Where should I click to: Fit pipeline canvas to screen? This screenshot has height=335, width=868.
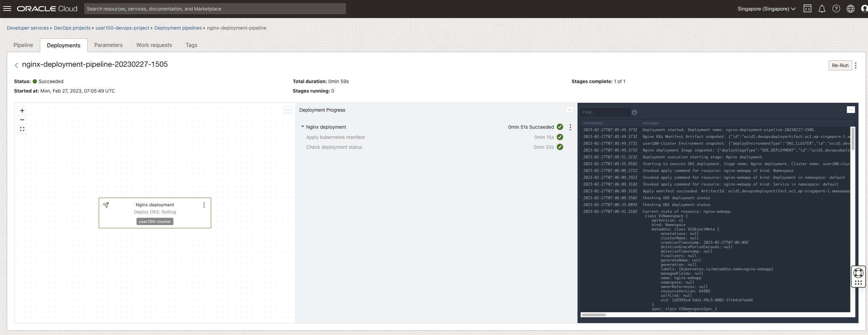point(22,129)
